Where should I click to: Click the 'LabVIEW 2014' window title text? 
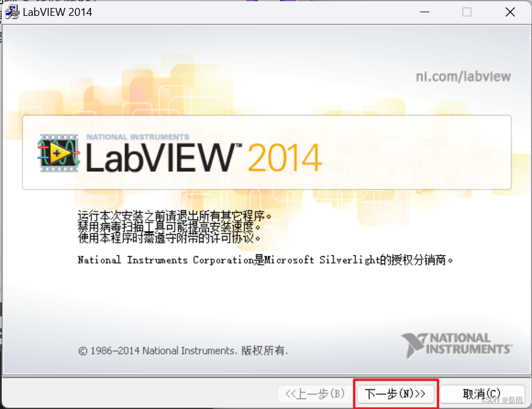(x=57, y=12)
